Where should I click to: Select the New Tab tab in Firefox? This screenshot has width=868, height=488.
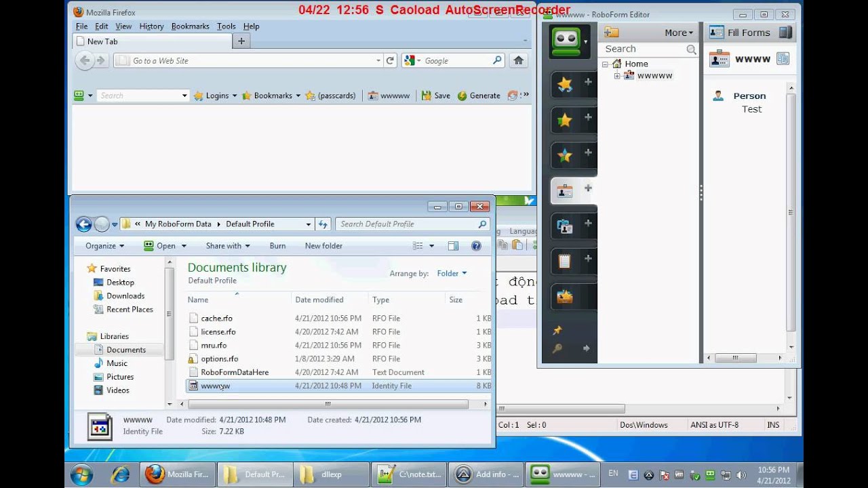151,41
